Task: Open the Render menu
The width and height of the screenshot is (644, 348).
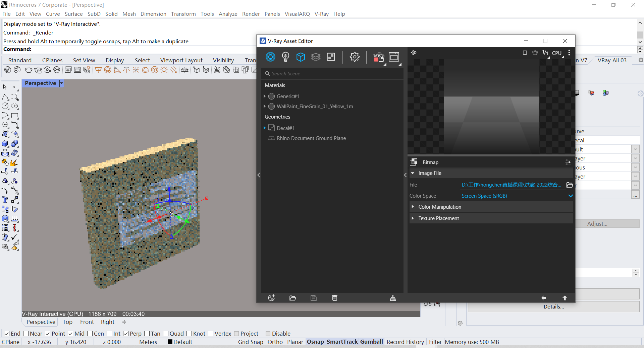Action: coord(251,14)
